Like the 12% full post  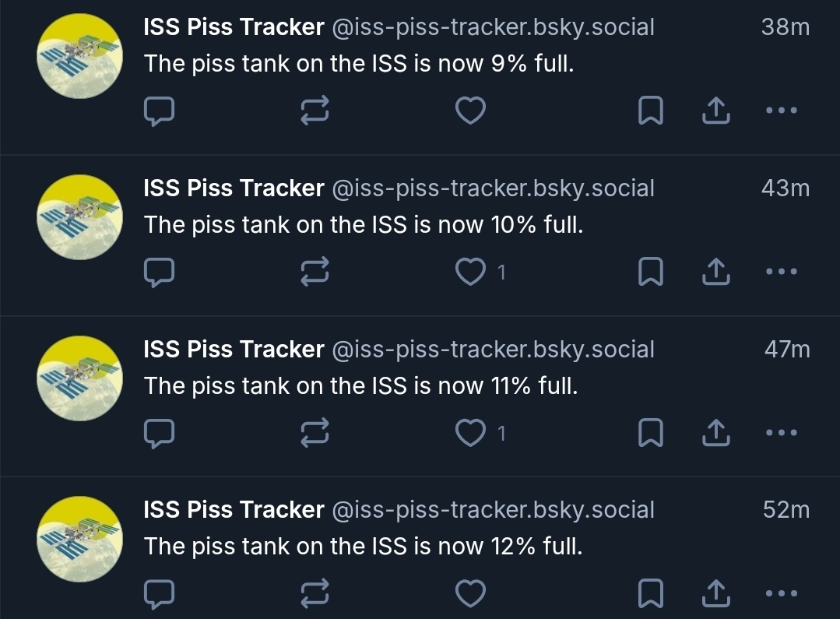coord(470,594)
